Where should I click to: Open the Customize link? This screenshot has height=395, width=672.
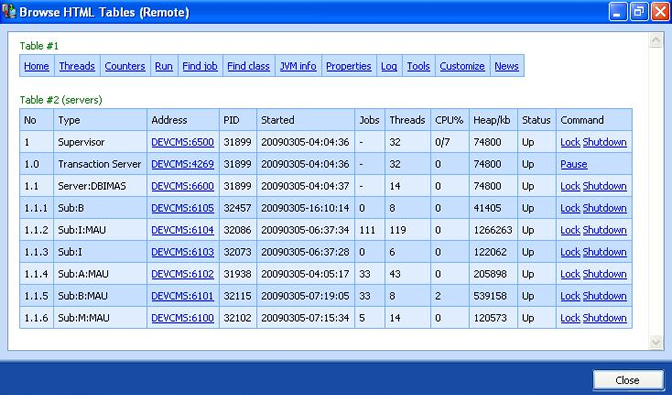tap(462, 66)
